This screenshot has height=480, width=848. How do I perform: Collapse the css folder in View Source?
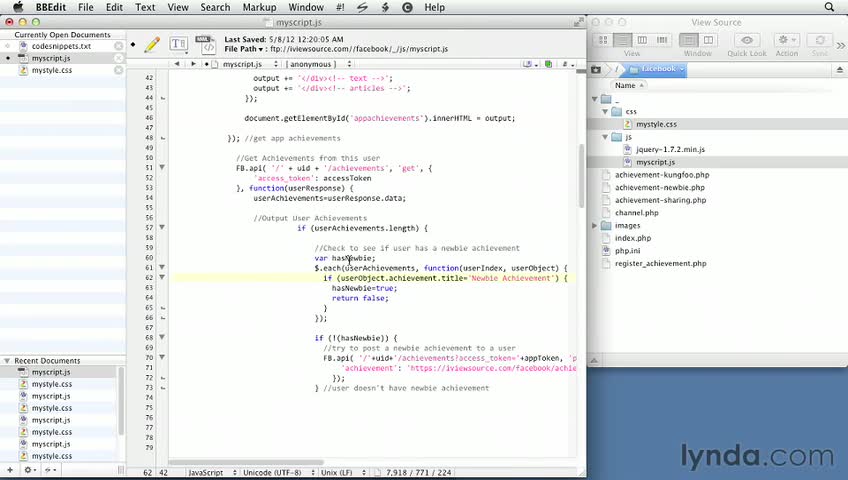(x=605, y=111)
